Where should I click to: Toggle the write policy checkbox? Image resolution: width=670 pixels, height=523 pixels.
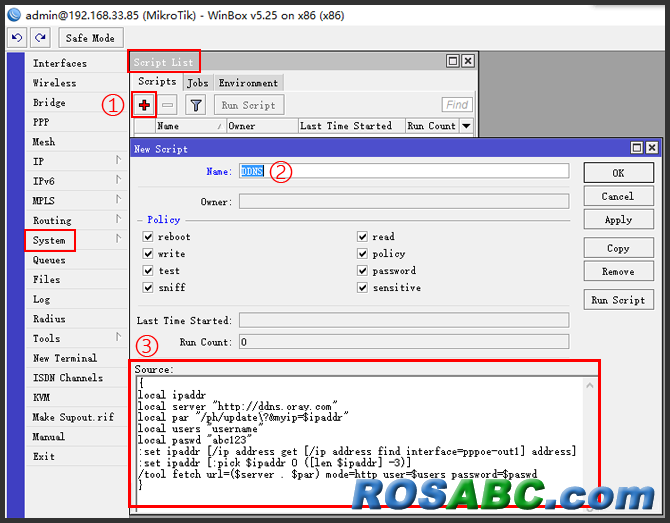pos(148,254)
